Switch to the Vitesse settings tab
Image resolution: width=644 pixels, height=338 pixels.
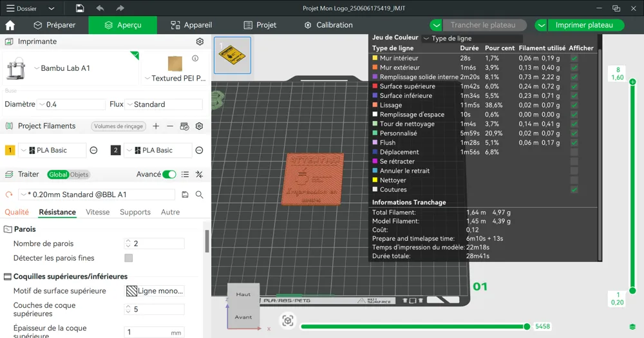[x=98, y=212]
